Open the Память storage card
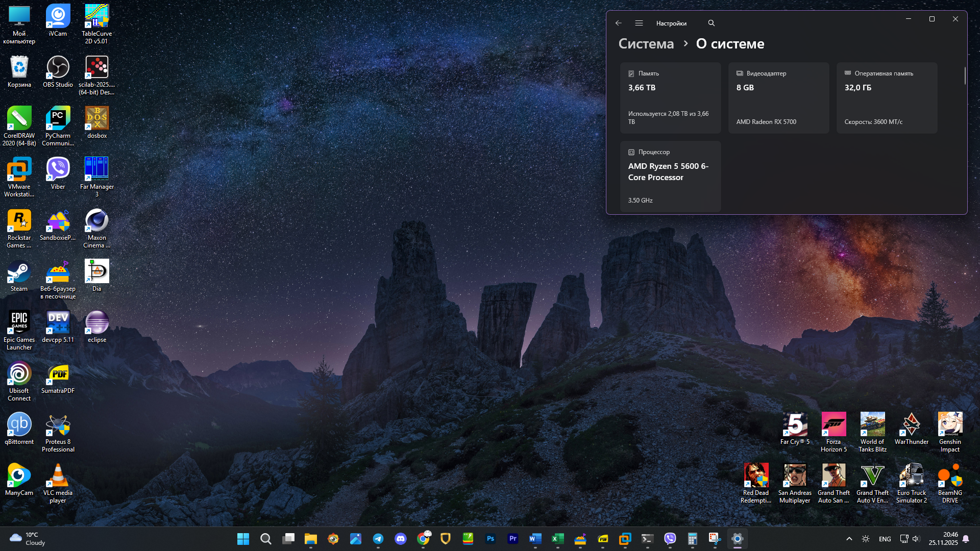Screen dimensions: 980x551 pos(670,98)
